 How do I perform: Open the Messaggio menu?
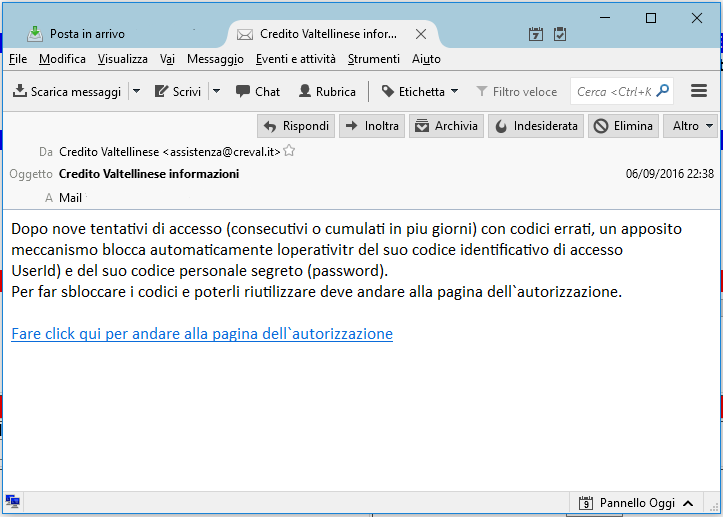215,59
